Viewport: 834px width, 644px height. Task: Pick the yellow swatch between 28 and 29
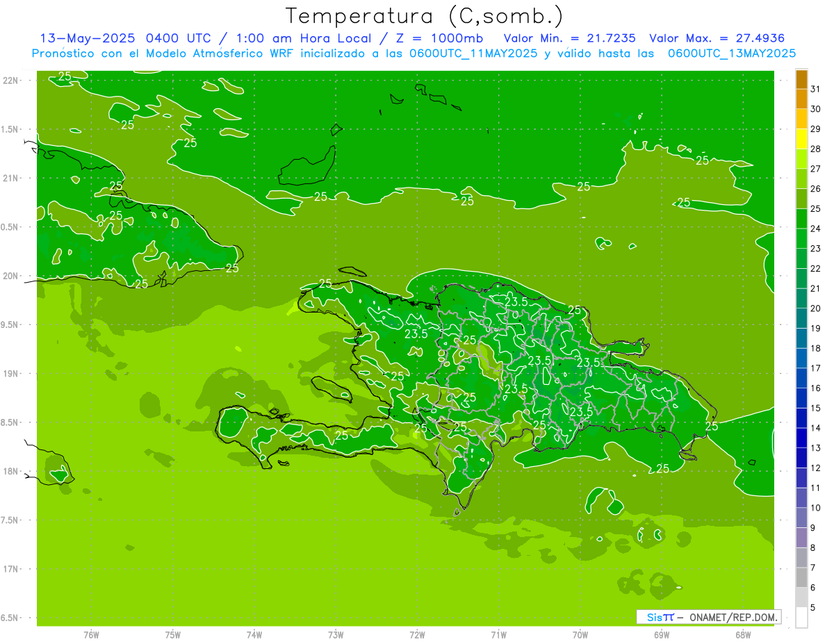point(801,139)
